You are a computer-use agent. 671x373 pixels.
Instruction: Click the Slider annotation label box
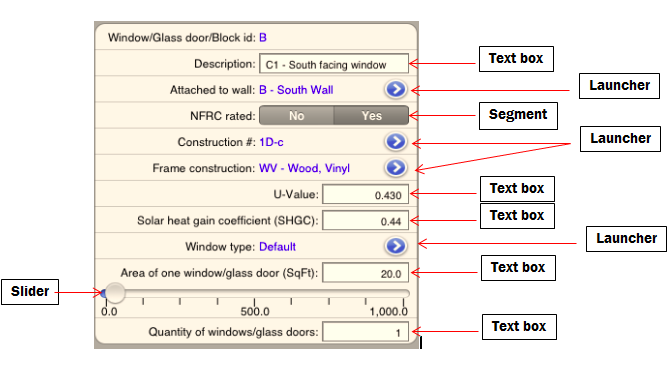click(x=30, y=292)
